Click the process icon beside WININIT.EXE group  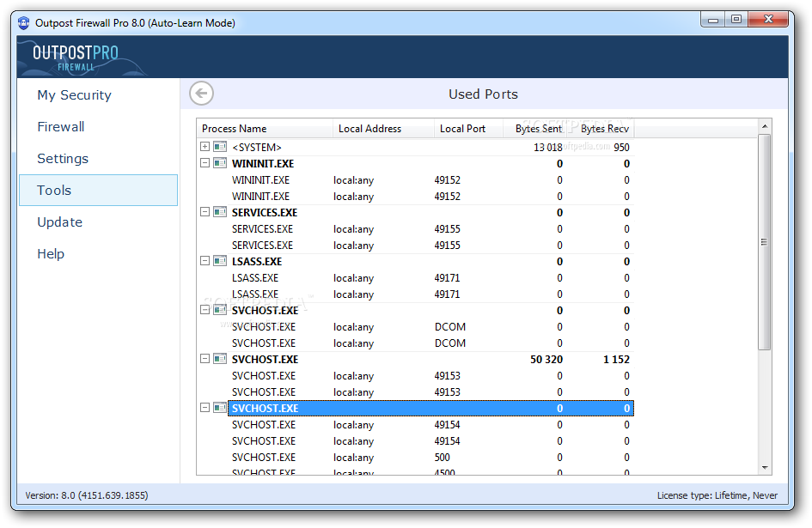[220, 163]
